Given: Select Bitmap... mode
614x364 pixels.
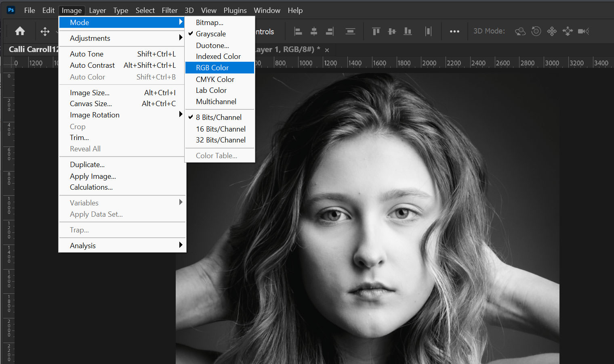Looking at the screenshot, I should point(220,23).
